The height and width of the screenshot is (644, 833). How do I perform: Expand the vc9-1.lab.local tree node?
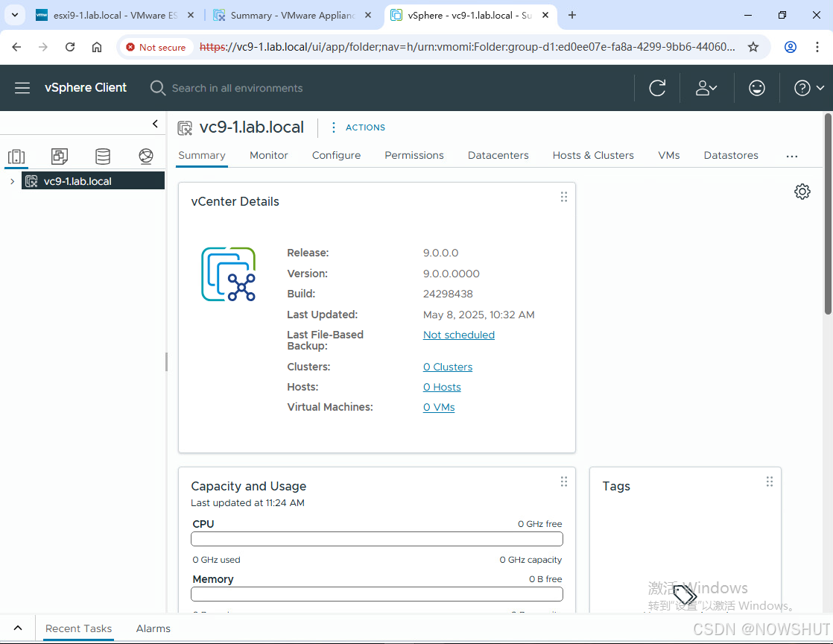pyautogui.click(x=12, y=181)
